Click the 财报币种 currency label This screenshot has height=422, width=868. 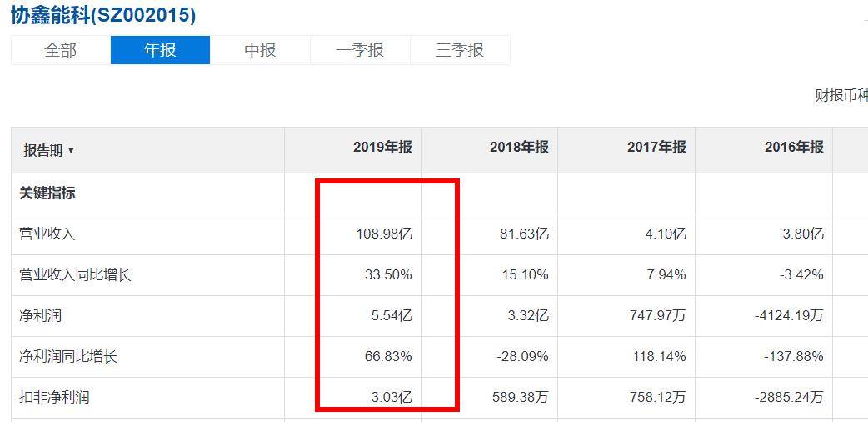(841, 95)
